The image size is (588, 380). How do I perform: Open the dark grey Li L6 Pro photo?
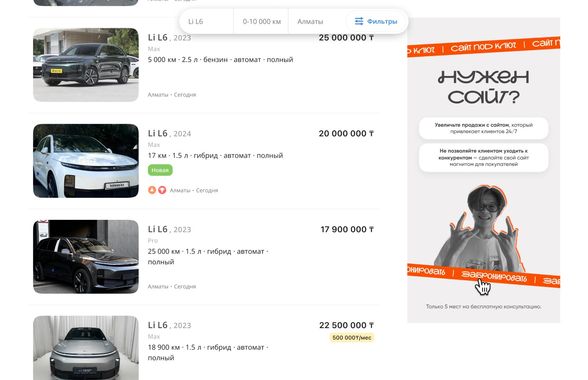[86, 257]
